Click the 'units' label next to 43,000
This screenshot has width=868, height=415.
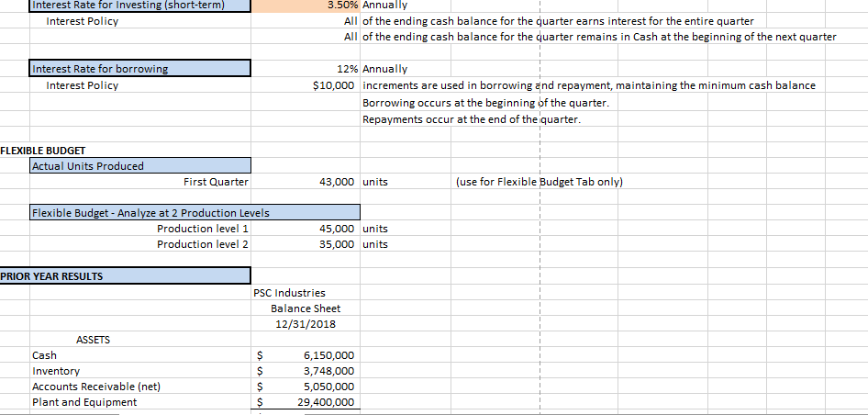click(375, 182)
